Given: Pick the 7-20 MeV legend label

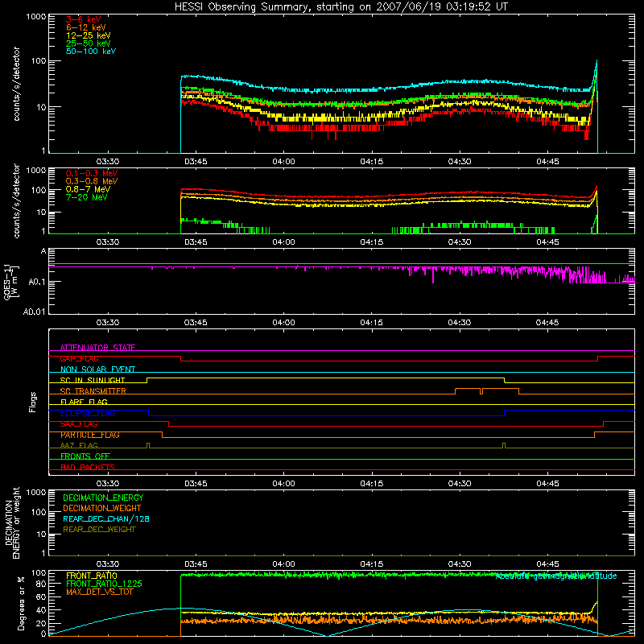Looking at the screenshot, I should pos(86,197).
